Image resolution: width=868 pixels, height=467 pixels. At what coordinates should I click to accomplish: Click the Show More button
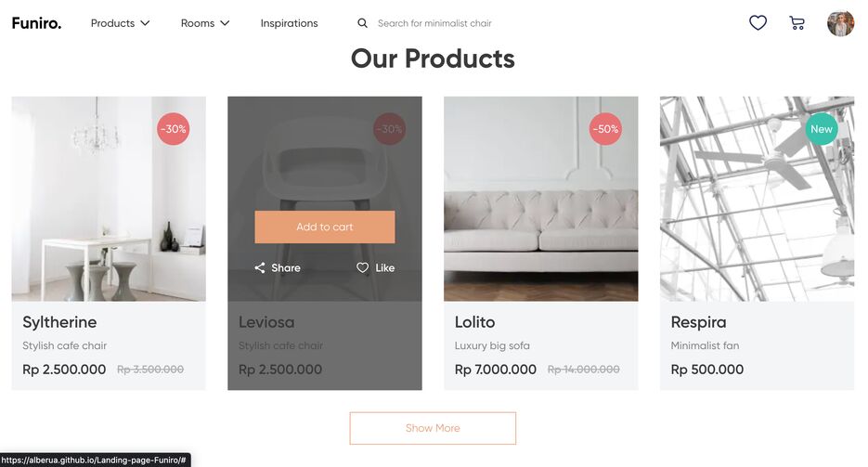pos(433,428)
